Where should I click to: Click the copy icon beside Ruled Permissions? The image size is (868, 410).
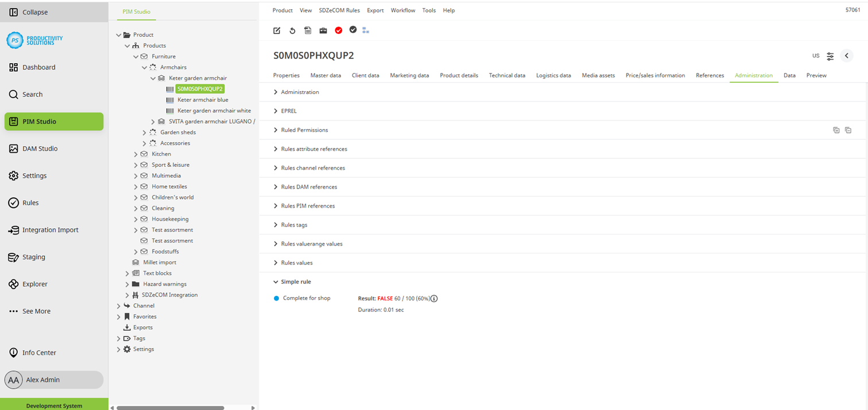coord(836,130)
